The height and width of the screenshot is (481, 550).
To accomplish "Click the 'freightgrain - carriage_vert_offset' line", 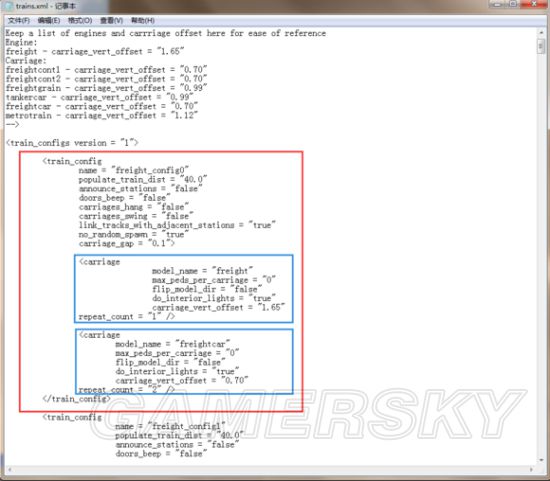I will click(x=106, y=88).
